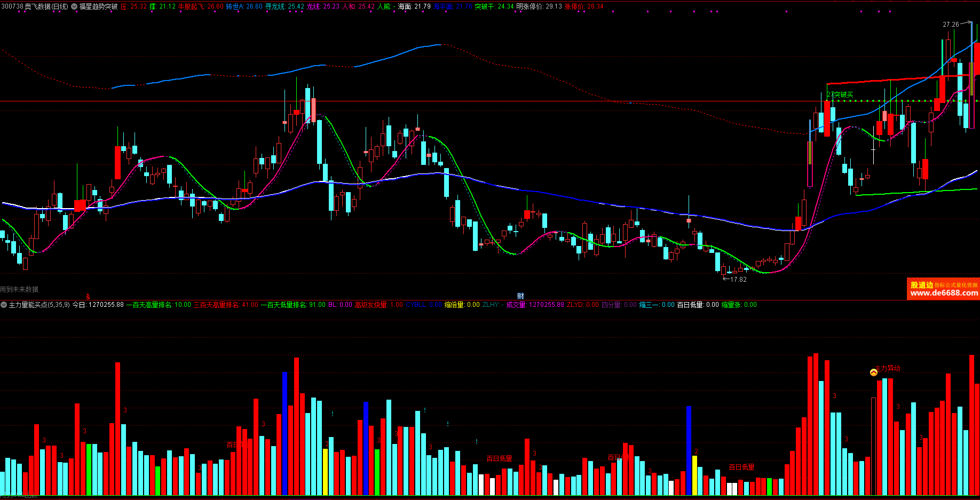
Task: Open dropdown beside 奥飞数据(日线) title
Action: (74, 7)
